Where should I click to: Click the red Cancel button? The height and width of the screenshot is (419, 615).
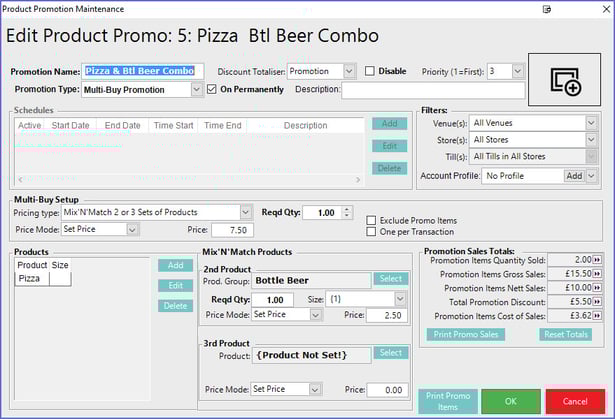(574, 400)
